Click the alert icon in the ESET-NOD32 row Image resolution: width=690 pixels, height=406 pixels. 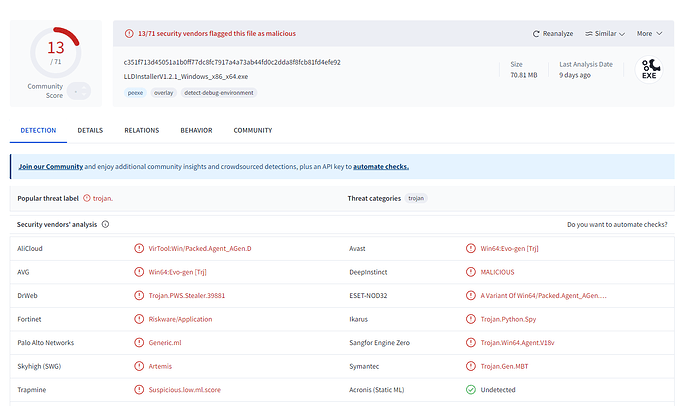tap(471, 296)
